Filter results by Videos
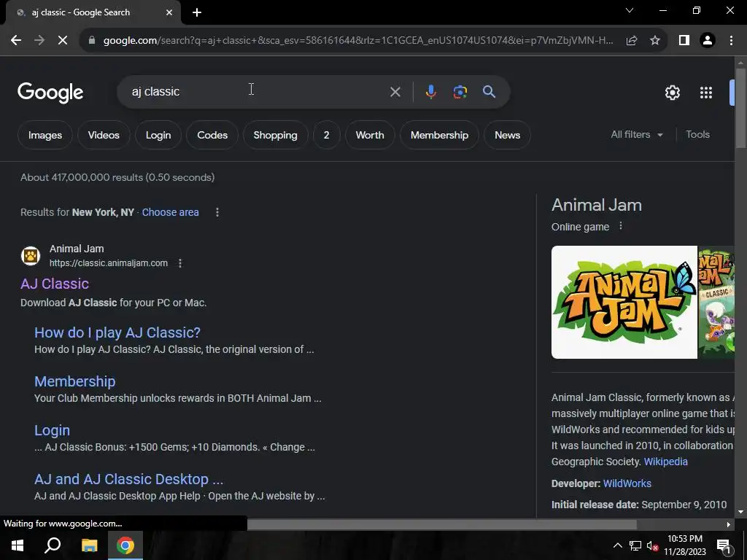Viewport: 747px width, 560px height. 104,135
